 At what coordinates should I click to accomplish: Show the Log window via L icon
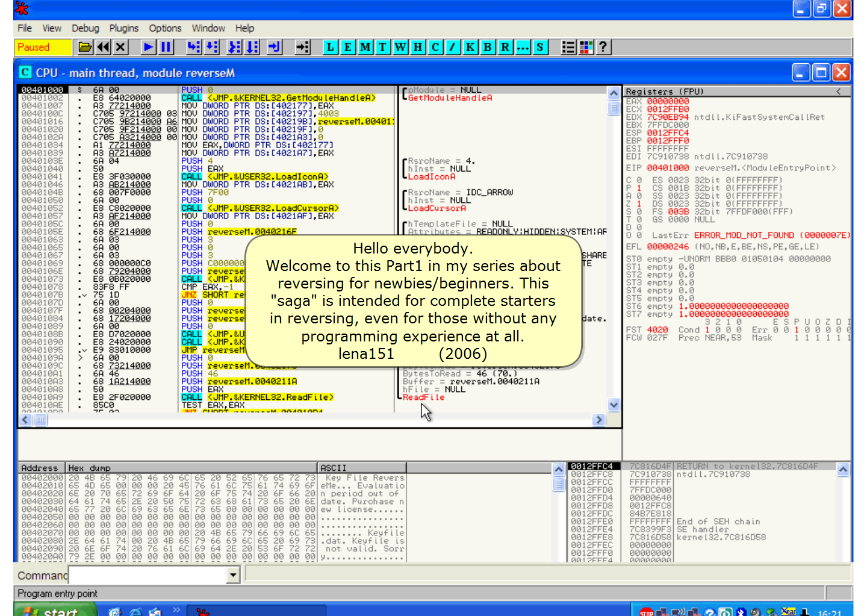click(x=330, y=47)
